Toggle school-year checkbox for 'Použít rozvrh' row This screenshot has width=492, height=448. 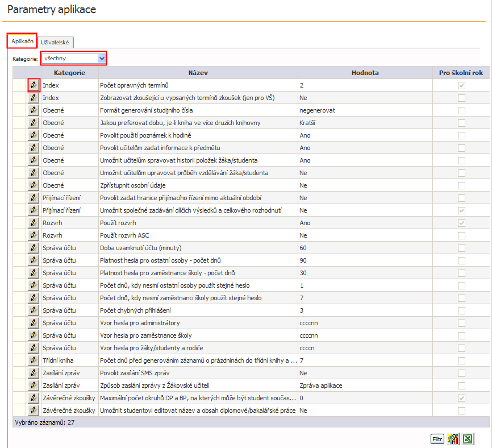click(x=461, y=223)
